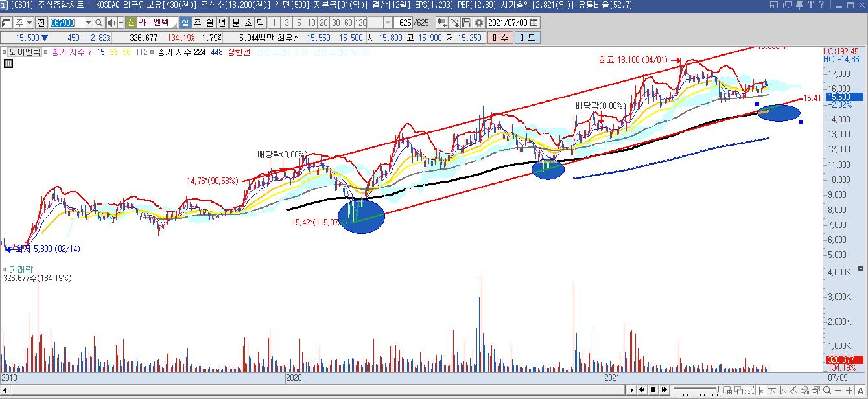
Task: Click the 와이엔텍 chart legend label
Action: coord(25,52)
